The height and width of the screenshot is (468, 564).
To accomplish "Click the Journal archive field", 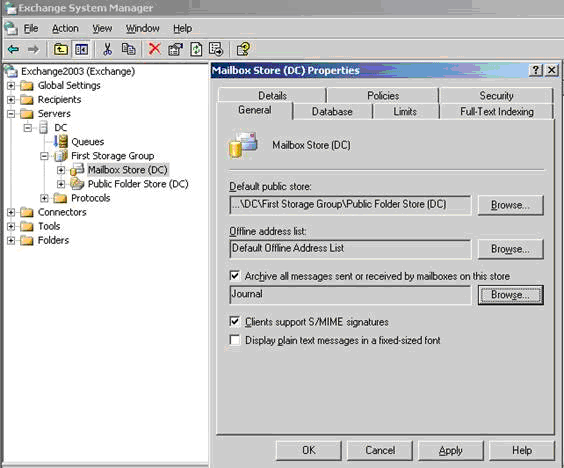I will [350, 295].
